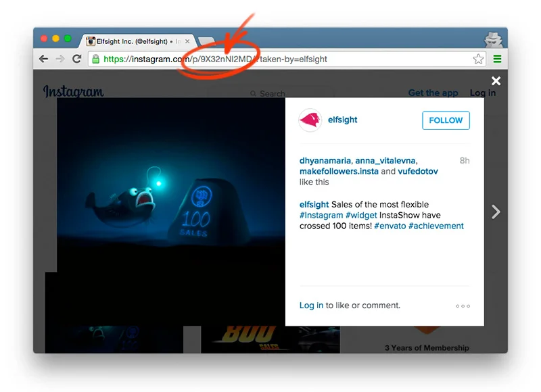Click the 3 Years of Membership thumbnail
Viewport: 541px width, 392px height.
pos(427,339)
